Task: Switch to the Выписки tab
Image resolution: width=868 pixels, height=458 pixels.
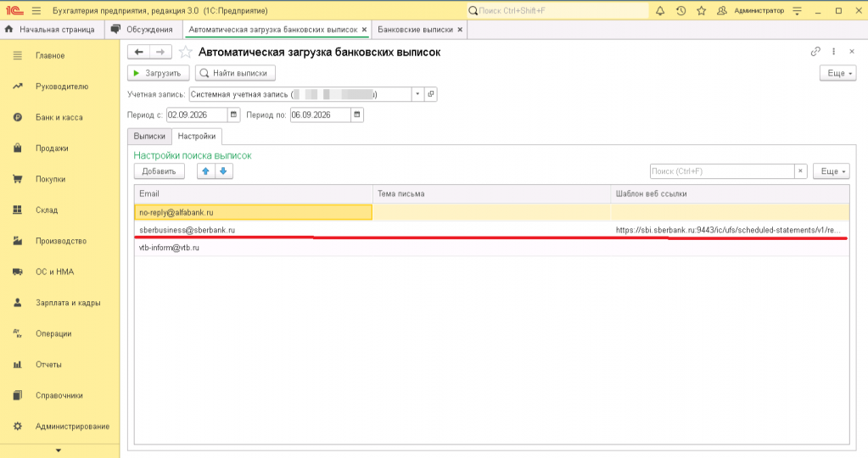Action: click(x=149, y=136)
